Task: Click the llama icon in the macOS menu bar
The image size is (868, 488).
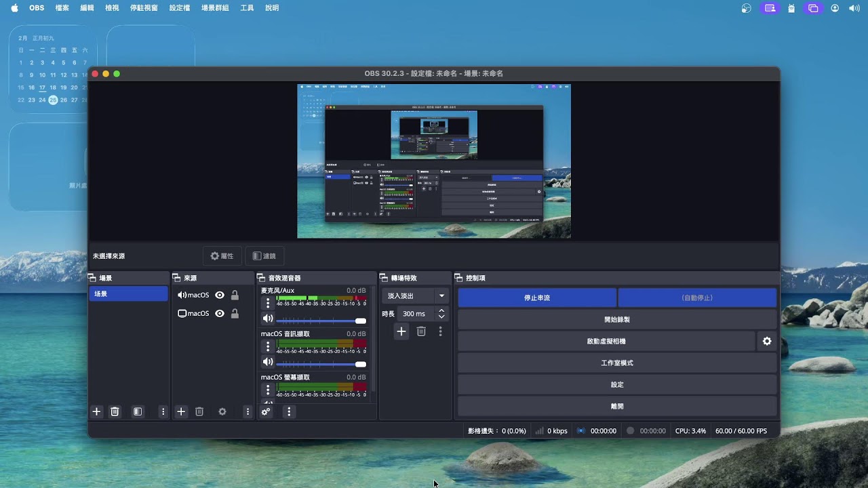Action: [791, 8]
